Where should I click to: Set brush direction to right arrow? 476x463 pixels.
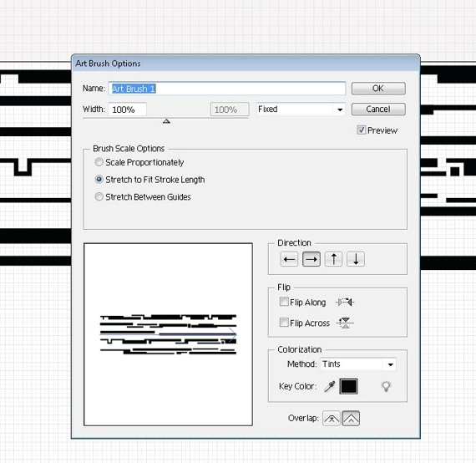tap(311, 259)
